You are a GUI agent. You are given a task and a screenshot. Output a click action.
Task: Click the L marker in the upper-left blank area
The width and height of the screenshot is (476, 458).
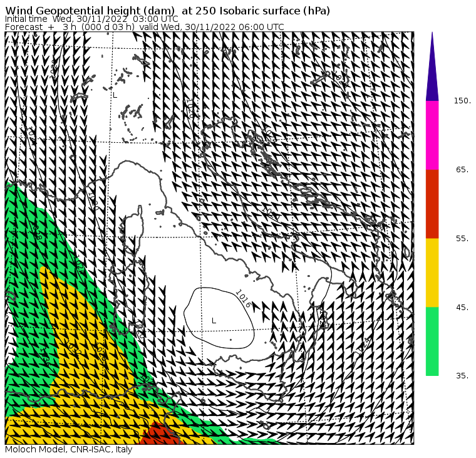(x=115, y=95)
